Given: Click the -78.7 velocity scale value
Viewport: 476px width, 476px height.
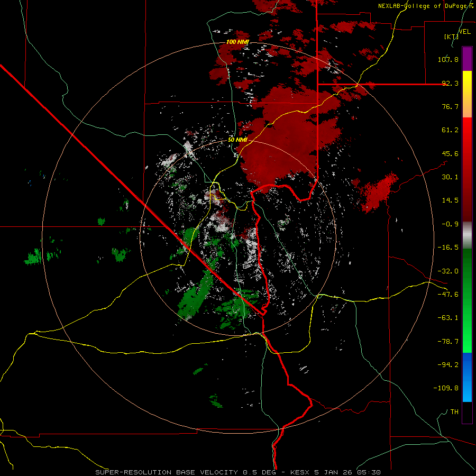Looking at the screenshot, I should [x=448, y=342].
